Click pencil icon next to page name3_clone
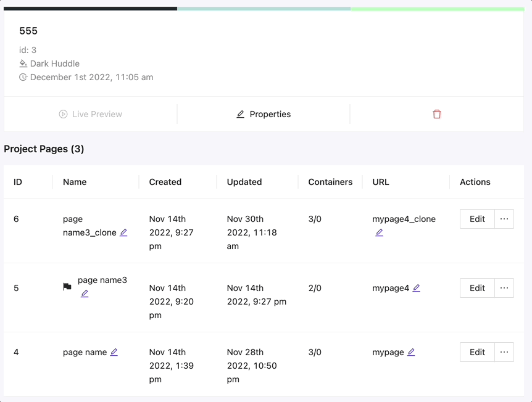532x402 pixels. point(123,232)
